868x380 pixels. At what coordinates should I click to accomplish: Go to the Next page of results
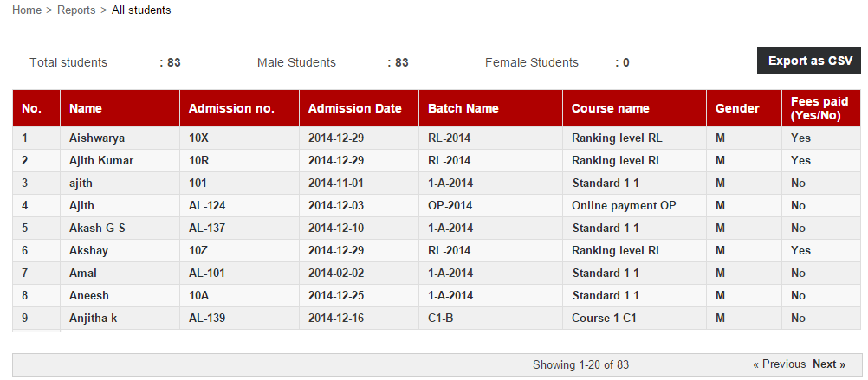pos(829,364)
